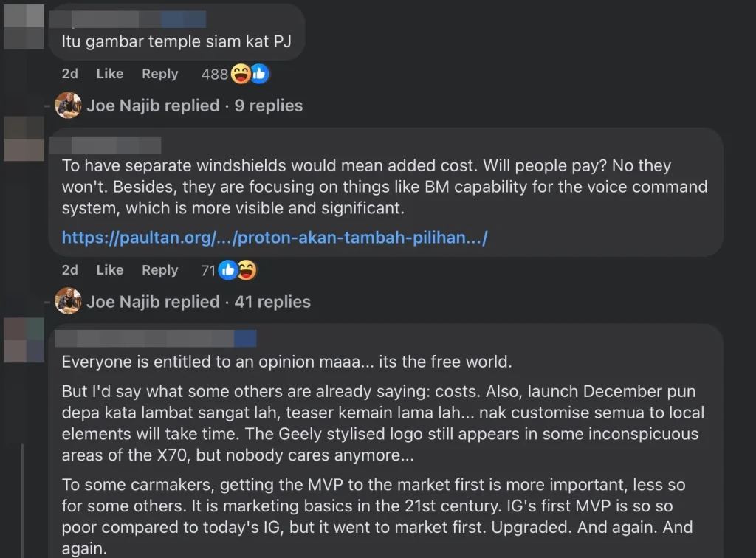756x558 pixels.
Task: Show who reacted via the 71 count
Action: coord(207,270)
